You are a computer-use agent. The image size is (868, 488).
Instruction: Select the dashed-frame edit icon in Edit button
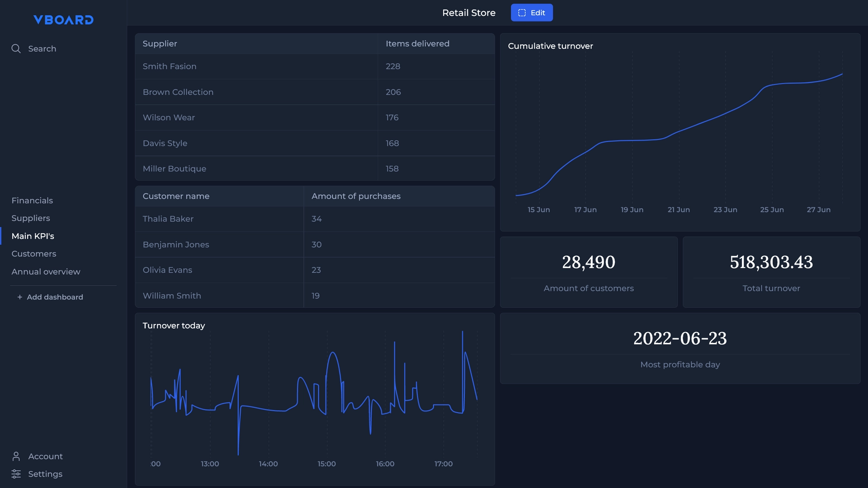tap(521, 13)
